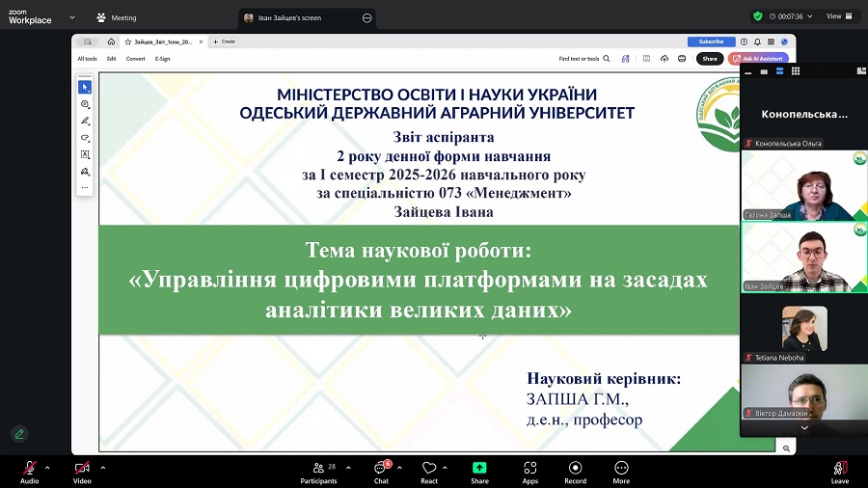Open the More options in meeting toolbar
This screenshot has height=488, width=868.
pos(621,469)
